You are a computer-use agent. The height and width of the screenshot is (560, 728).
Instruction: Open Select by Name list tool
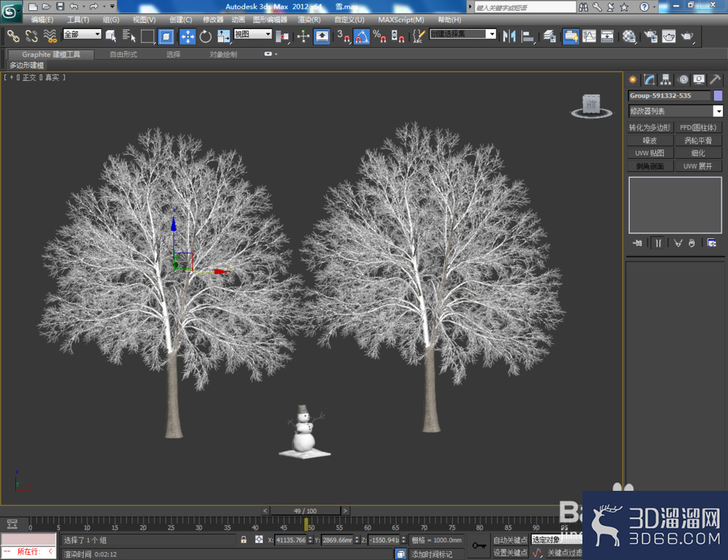coord(129,36)
